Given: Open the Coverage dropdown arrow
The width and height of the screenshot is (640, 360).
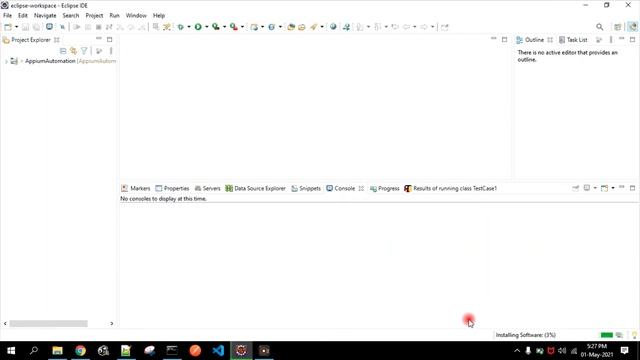Looking at the screenshot, I should [224, 27].
